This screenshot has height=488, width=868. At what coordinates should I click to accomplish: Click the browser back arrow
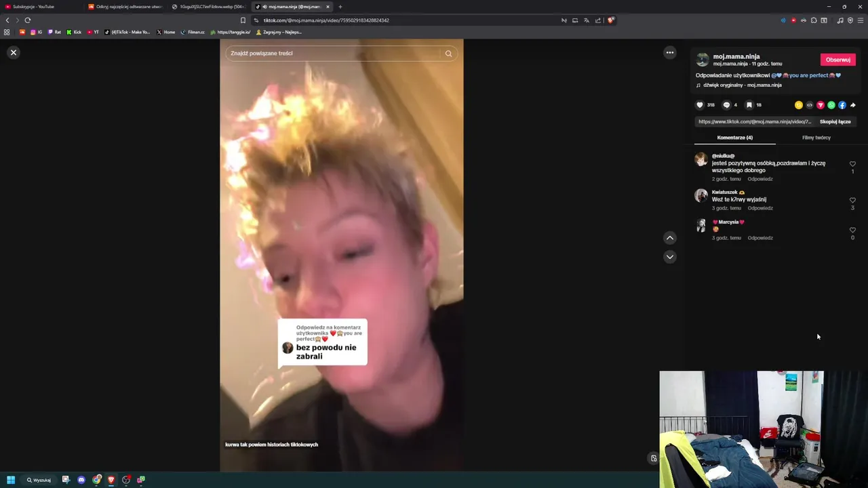click(7, 20)
